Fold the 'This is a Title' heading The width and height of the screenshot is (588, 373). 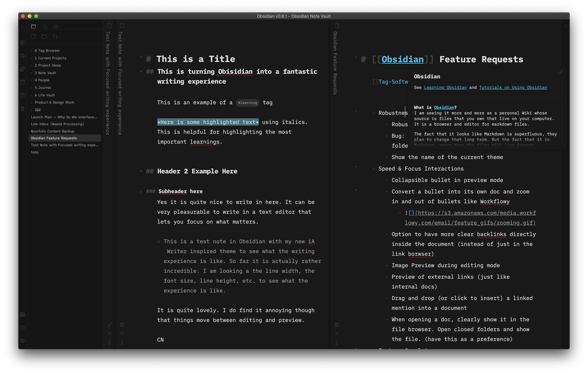141,57
